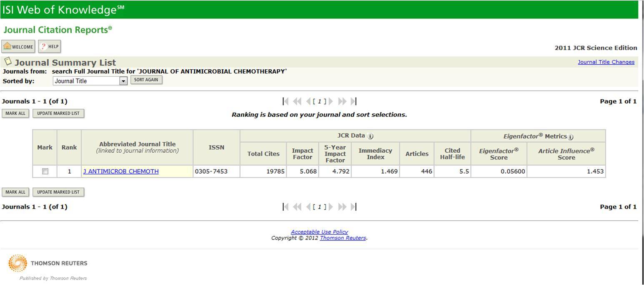The width and height of the screenshot is (644, 285).
Task: Click the Article Influence Score column header
Action: point(566,154)
